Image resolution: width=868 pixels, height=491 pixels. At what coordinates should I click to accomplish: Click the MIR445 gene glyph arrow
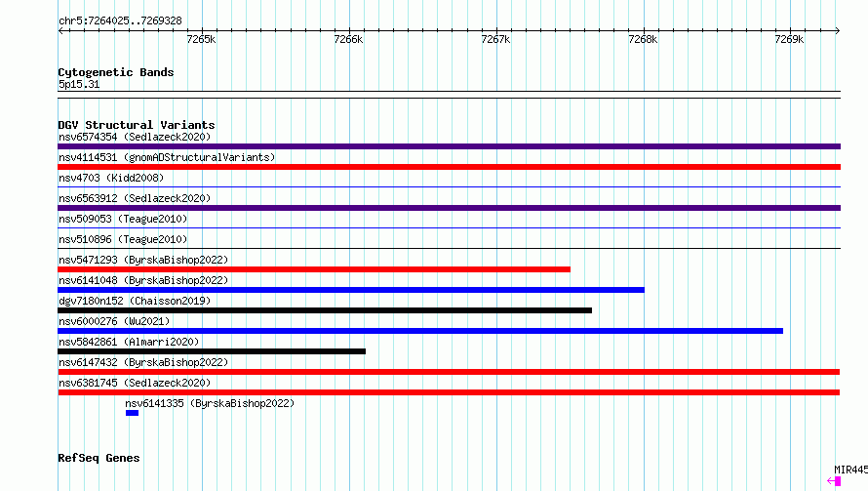point(834,481)
